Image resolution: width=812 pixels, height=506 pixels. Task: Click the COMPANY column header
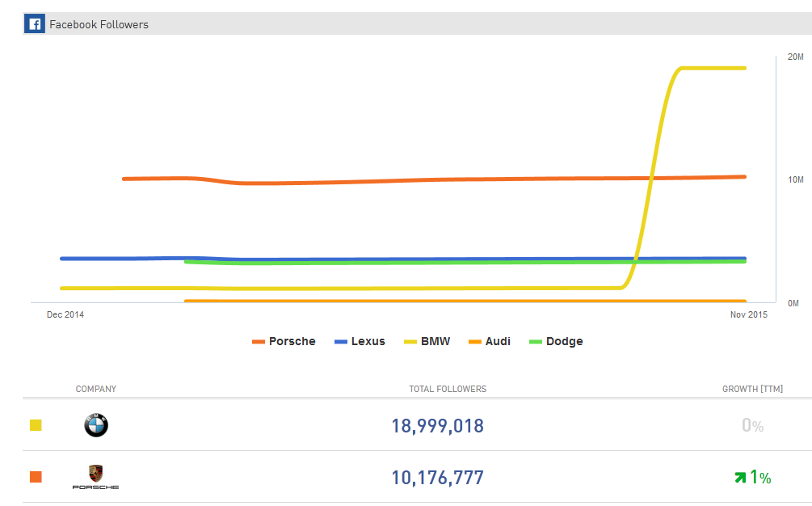[96, 389]
